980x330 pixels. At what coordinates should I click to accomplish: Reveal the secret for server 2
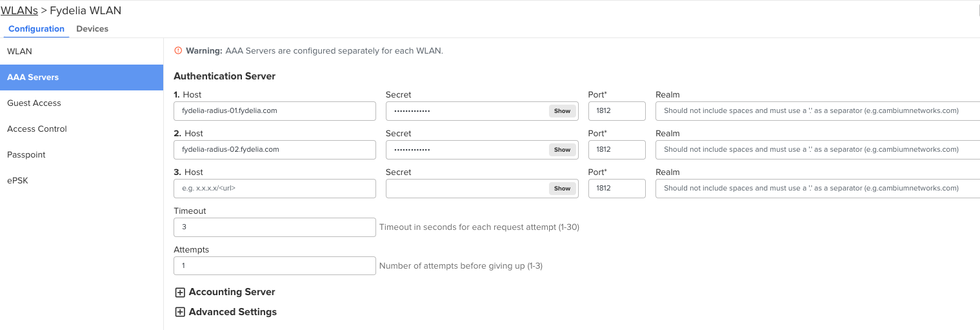pyautogui.click(x=562, y=150)
